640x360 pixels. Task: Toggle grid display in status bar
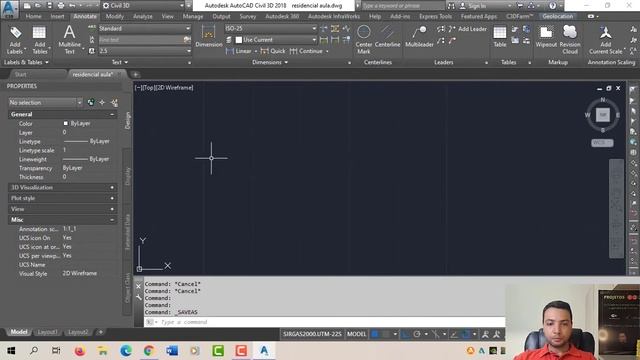(x=374, y=334)
